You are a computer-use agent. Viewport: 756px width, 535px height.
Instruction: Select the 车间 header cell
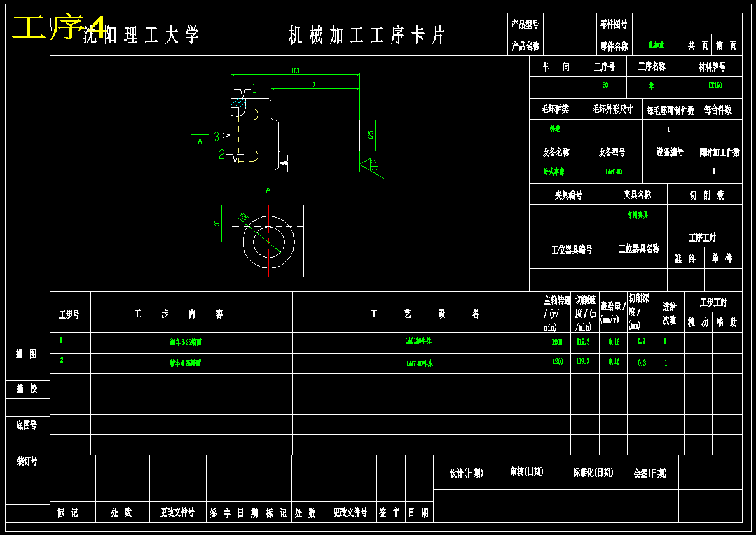pyautogui.click(x=556, y=67)
